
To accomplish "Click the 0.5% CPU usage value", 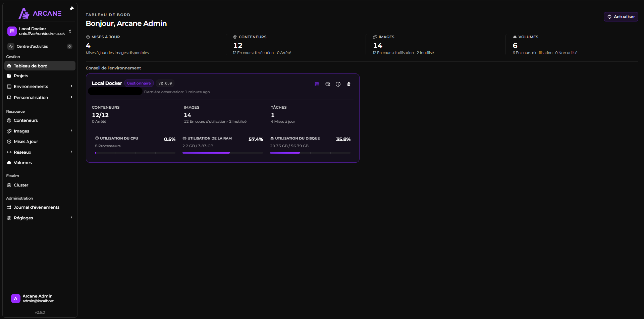I will point(170,139).
